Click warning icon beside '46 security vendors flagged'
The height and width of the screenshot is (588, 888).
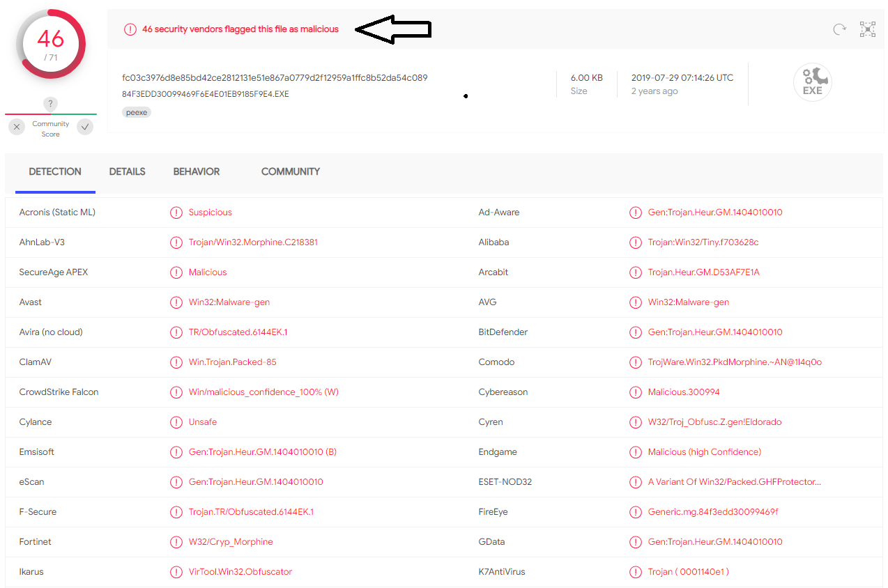(x=130, y=29)
